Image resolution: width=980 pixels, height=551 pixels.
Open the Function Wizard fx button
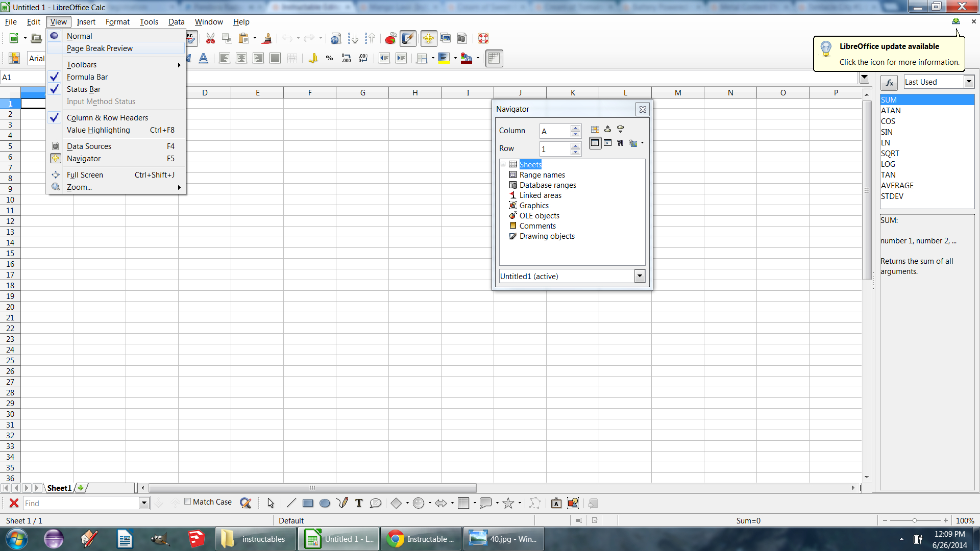889,83
